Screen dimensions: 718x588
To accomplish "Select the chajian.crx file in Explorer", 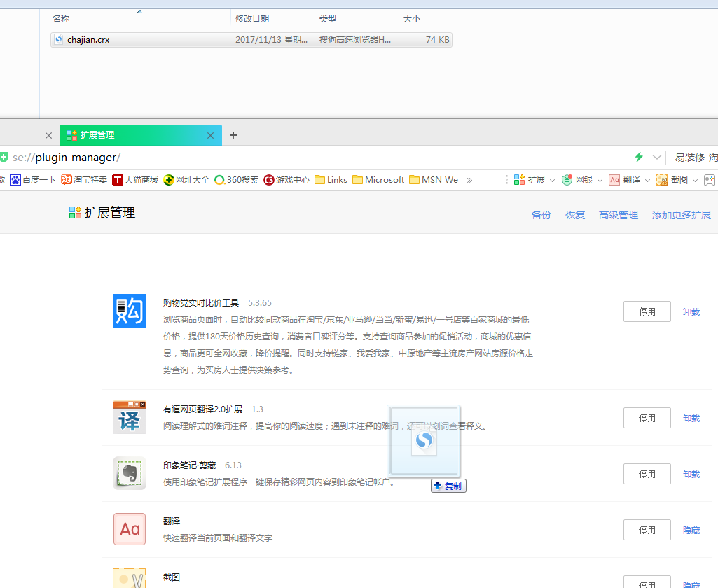I will pyautogui.click(x=251, y=40).
